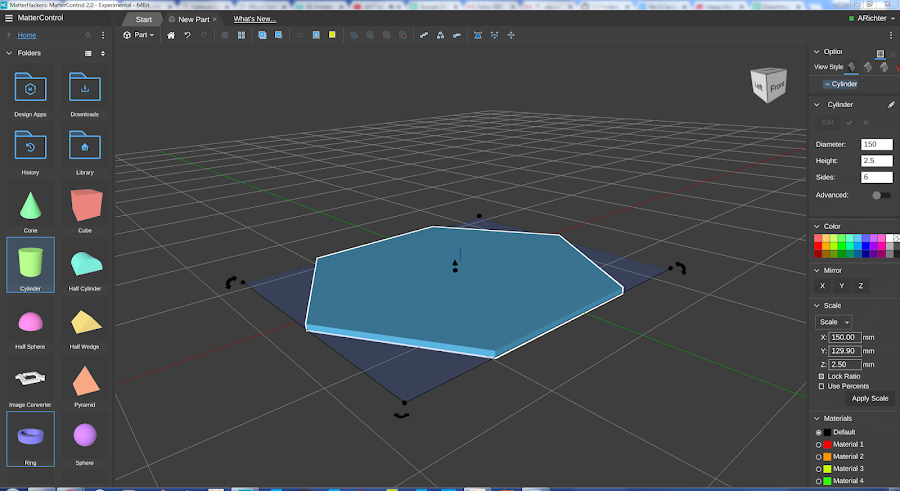The width and height of the screenshot is (900, 491).
Task: Select the Pyramid primitive icon
Action: click(x=85, y=380)
